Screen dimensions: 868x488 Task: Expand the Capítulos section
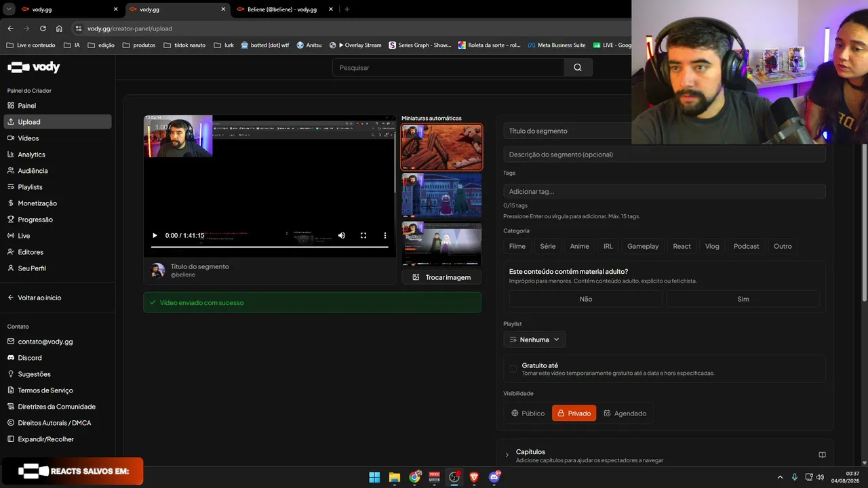point(507,455)
